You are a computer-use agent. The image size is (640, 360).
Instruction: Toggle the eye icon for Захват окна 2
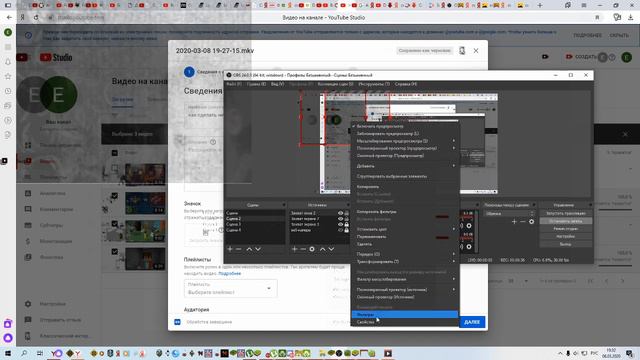coord(340,213)
